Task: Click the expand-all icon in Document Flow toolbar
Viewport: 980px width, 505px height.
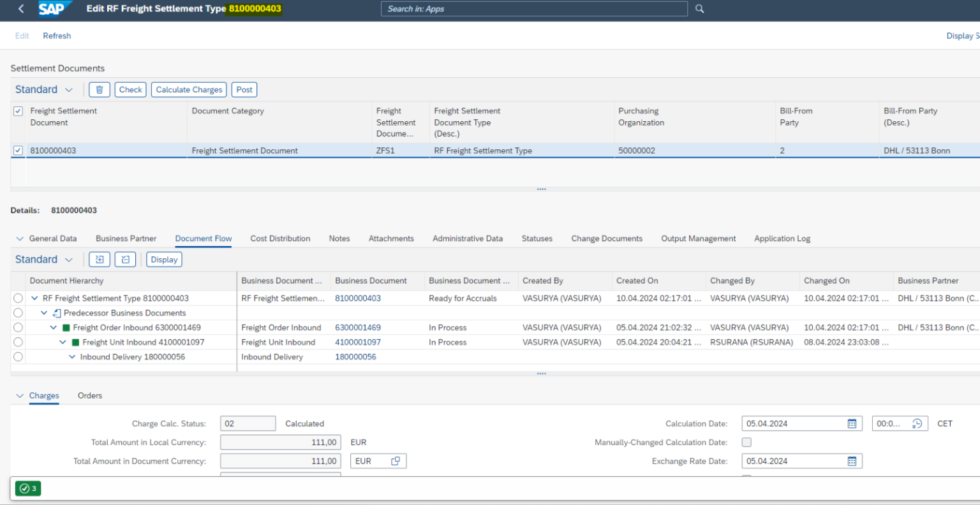Action: point(100,259)
